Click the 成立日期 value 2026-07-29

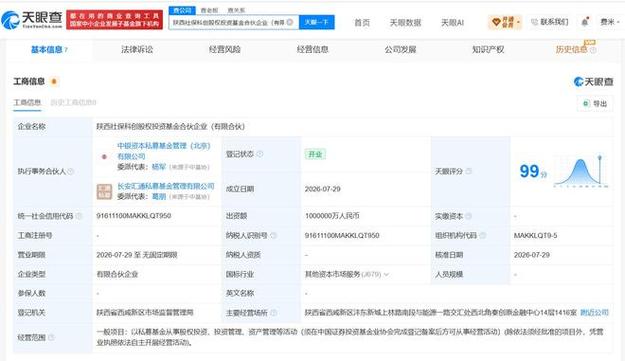click(322, 189)
